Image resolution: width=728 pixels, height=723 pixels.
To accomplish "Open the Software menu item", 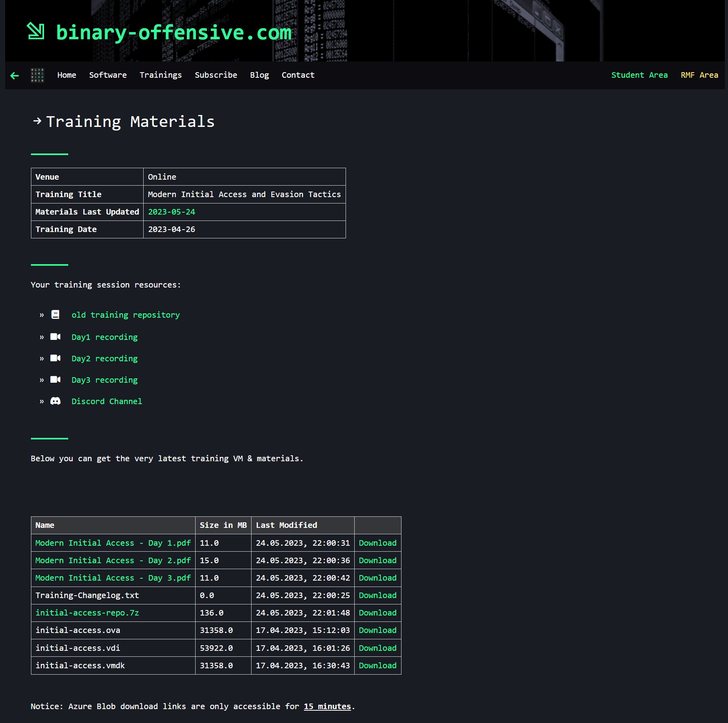I will click(x=108, y=75).
